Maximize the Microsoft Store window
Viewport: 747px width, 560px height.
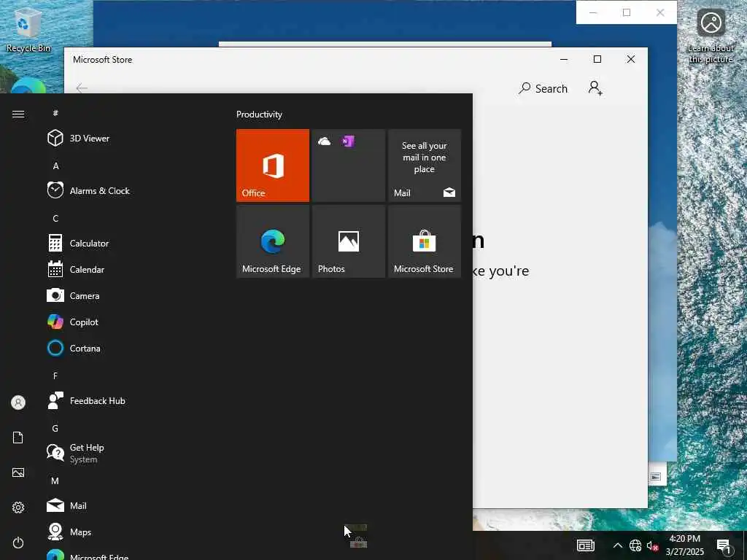597,59
